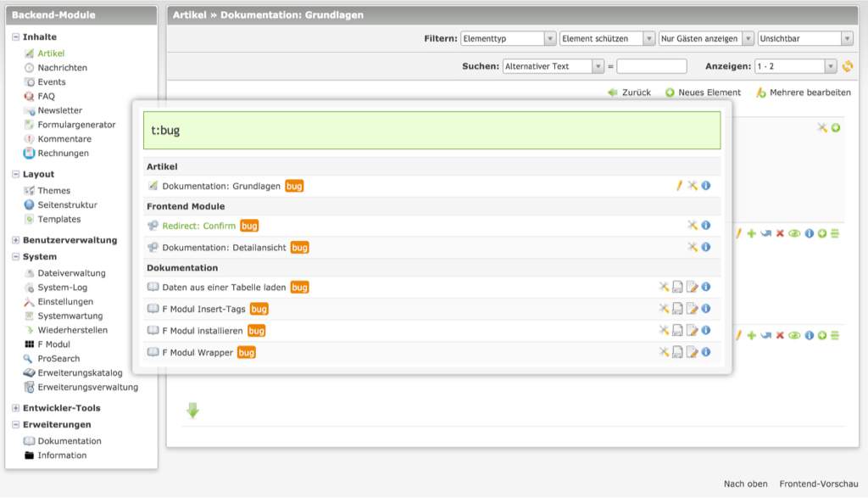Toggle visibility eye of the upper content element

coord(794,233)
